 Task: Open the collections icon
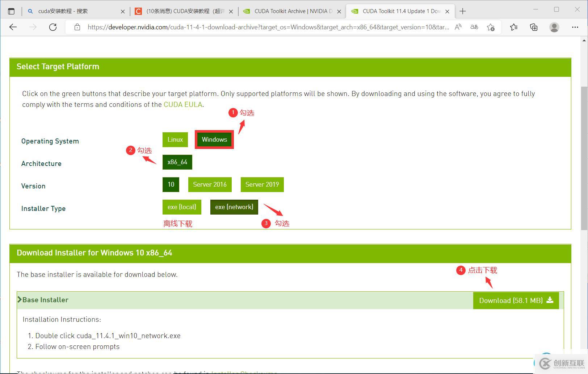click(x=534, y=27)
